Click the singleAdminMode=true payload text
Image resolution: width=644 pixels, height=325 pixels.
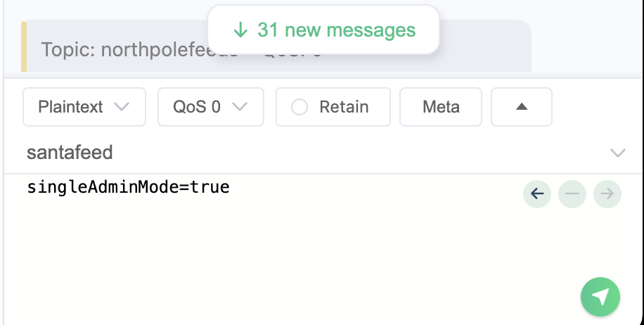coord(128,187)
